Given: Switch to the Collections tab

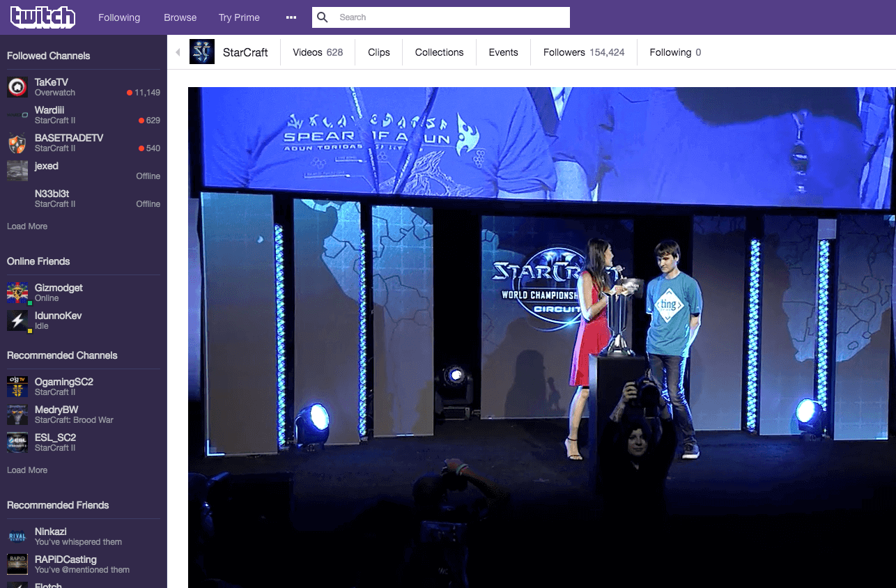Looking at the screenshot, I should (439, 52).
